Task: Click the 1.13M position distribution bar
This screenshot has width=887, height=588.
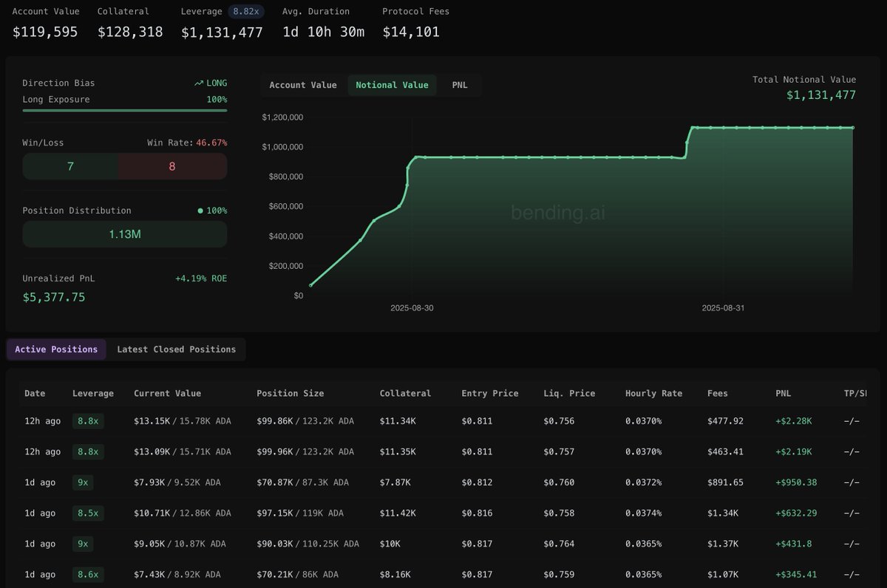Action: tap(125, 234)
